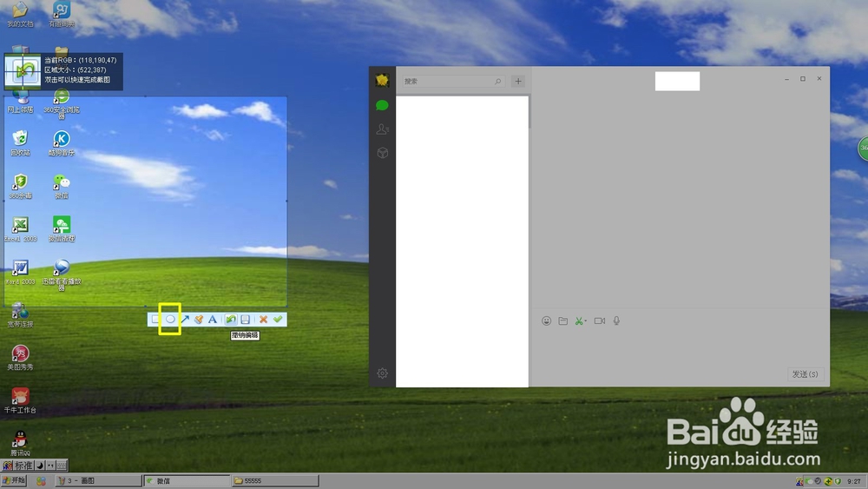Viewport: 868px width, 489px height.
Task: Click the 标准 button on the IME bar
Action: coord(23,466)
